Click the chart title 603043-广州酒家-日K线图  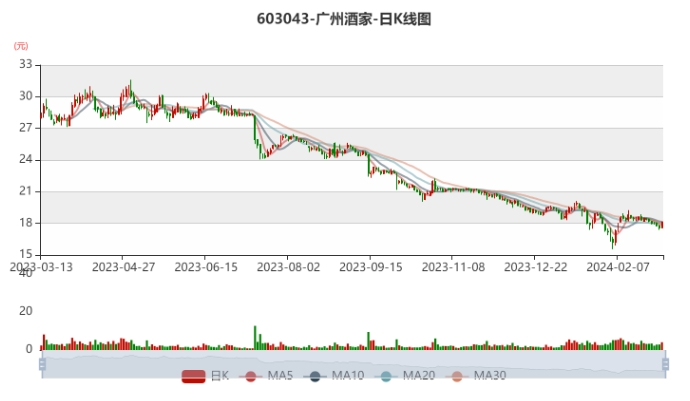coord(344,19)
